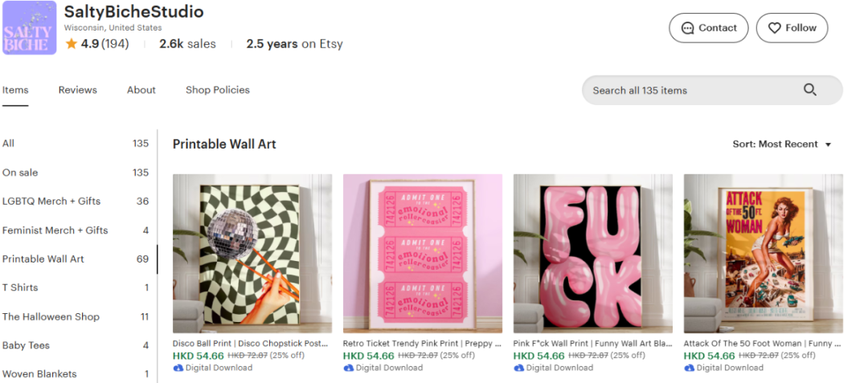
Task: Open the Baby Tees category
Action: 26,346
